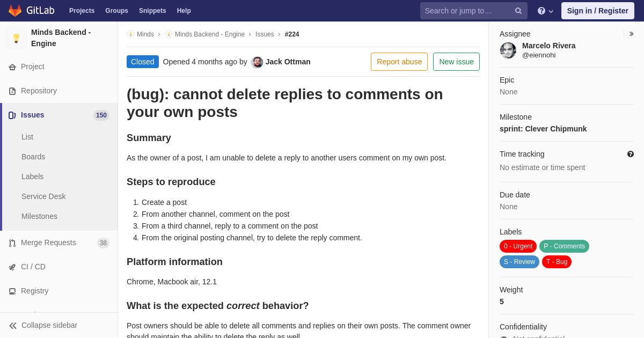Click the 'No estimate or time spent' text

(x=543, y=167)
